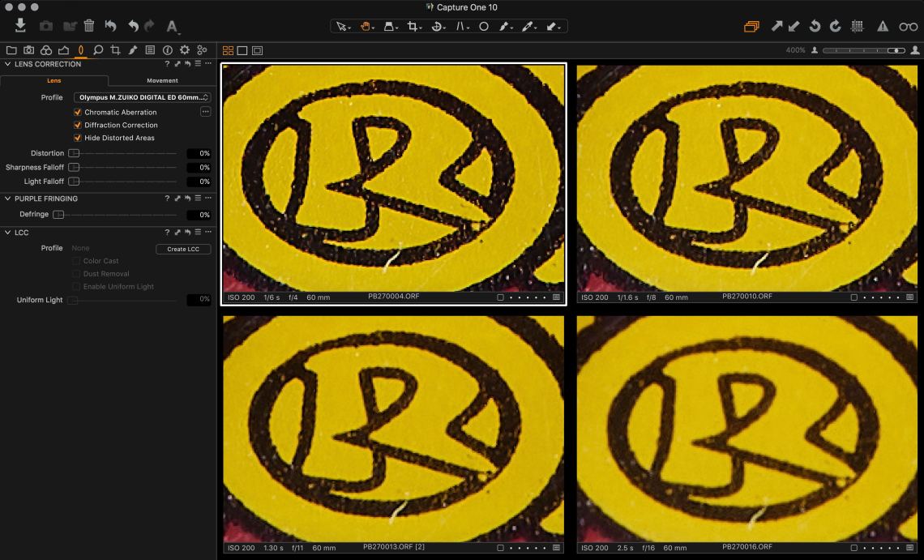The height and width of the screenshot is (560, 924).
Task: Switch to the Movement tab
Action: 162,80
